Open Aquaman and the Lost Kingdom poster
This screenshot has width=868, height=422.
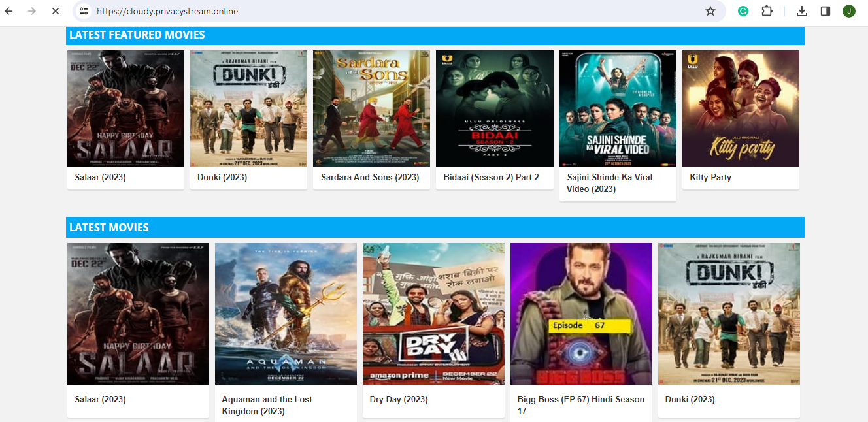coord(286,314)
